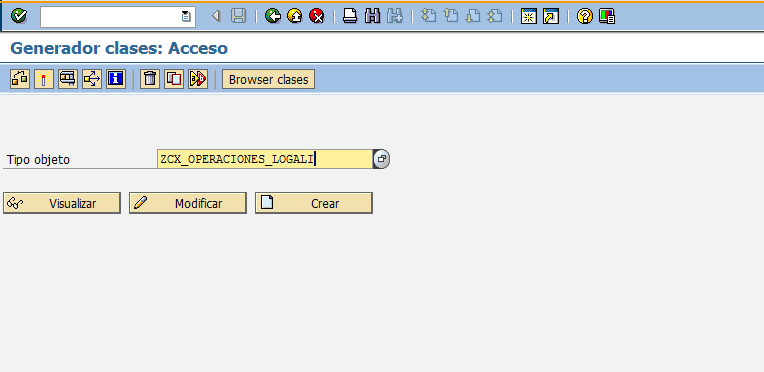Screen dimensions: 764x372
Task: Open the Browser clases button
Action: click(x=268, y=79)
